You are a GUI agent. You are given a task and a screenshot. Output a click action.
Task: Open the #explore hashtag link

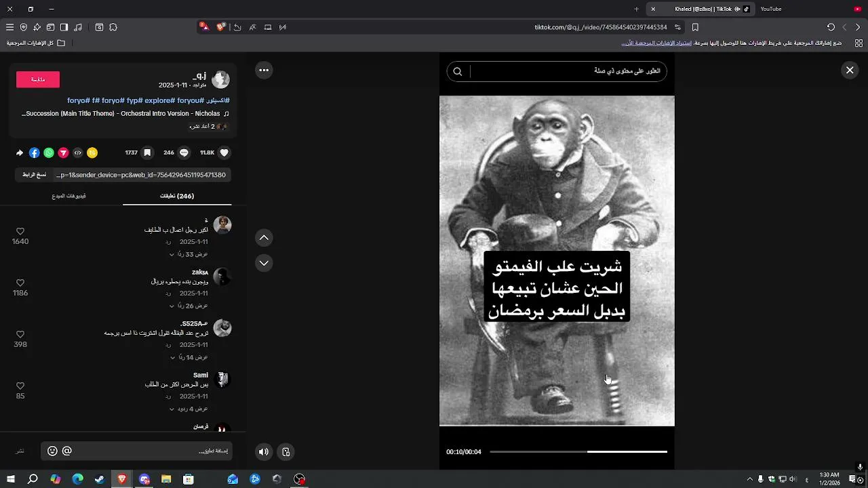(159, 100)
